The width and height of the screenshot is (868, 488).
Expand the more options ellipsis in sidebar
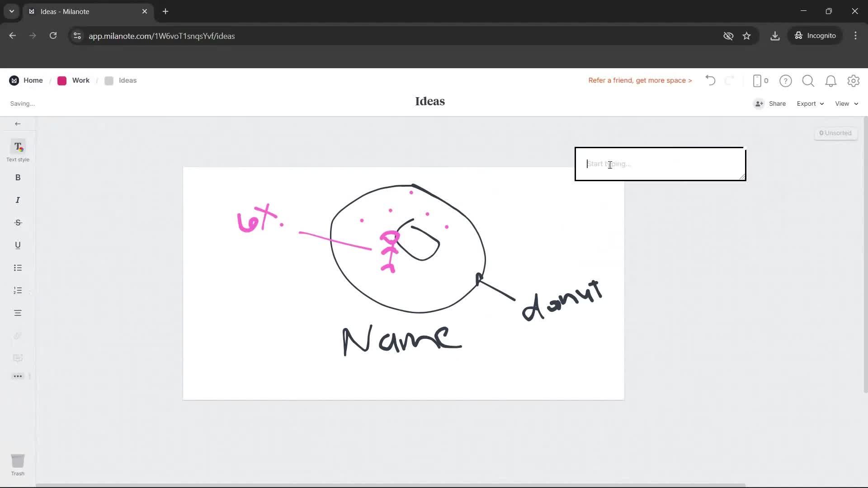(x=18, y=376)
